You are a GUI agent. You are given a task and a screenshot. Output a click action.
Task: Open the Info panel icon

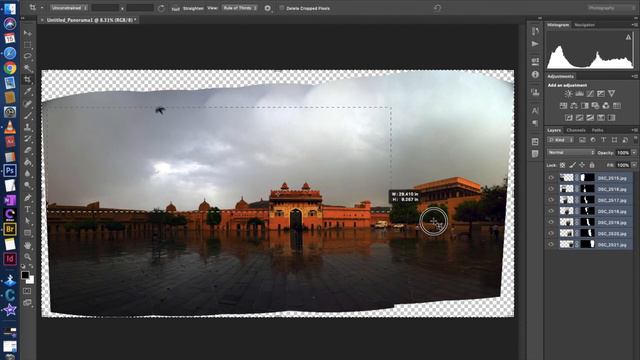pos(535,75)
